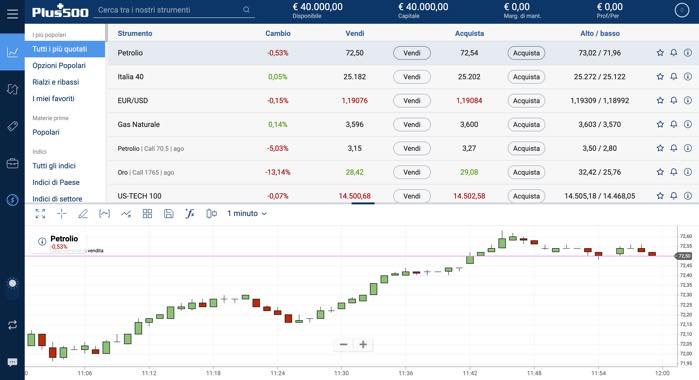Click the Disponibile balance amount
The height and width of the screenshot is (380, 699).
(317, 7)
